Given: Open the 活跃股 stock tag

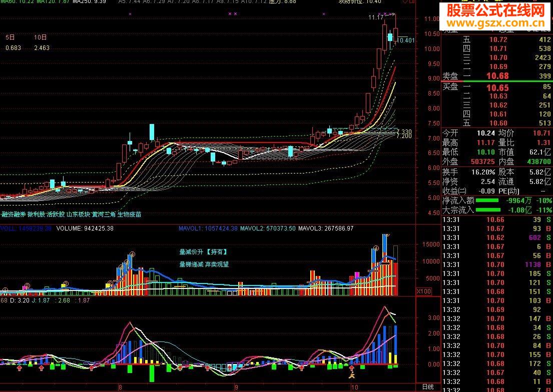Looking at the screenshot, I should point(56,214).
